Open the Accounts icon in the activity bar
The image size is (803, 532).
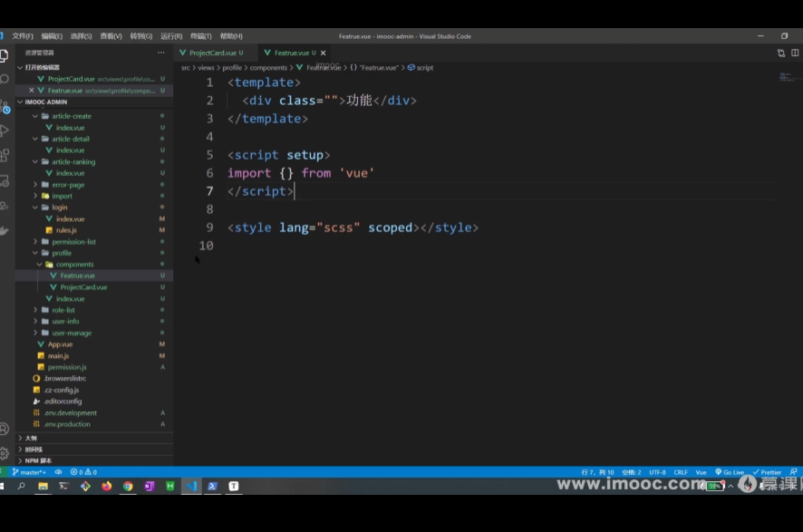click(5, 429)
